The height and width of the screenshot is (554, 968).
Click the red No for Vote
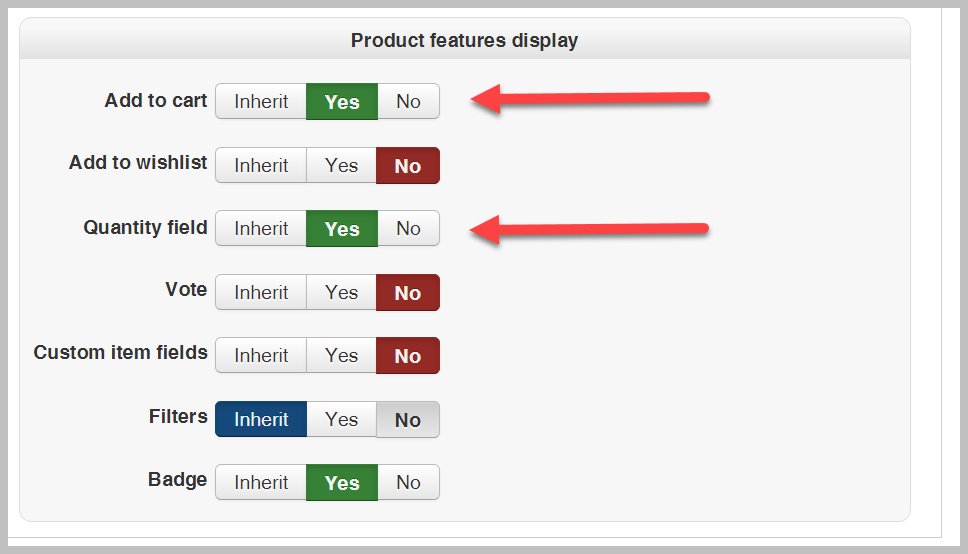(x=408, y=292)
